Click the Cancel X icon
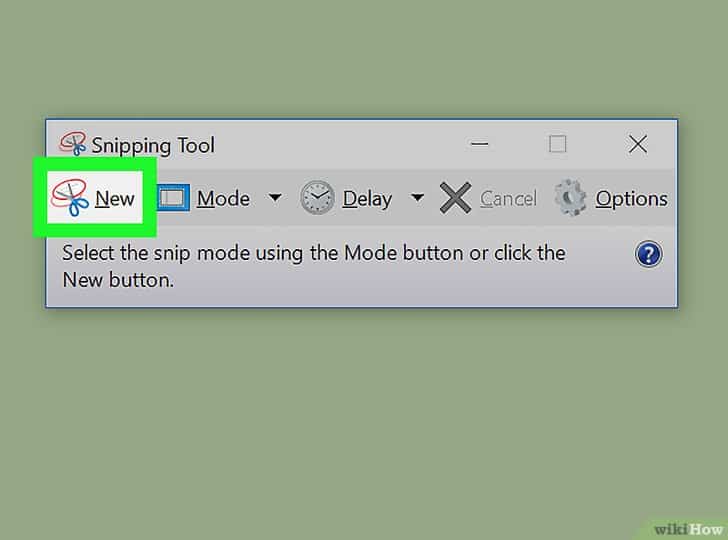The image size is (728, 540). point(455,198)
